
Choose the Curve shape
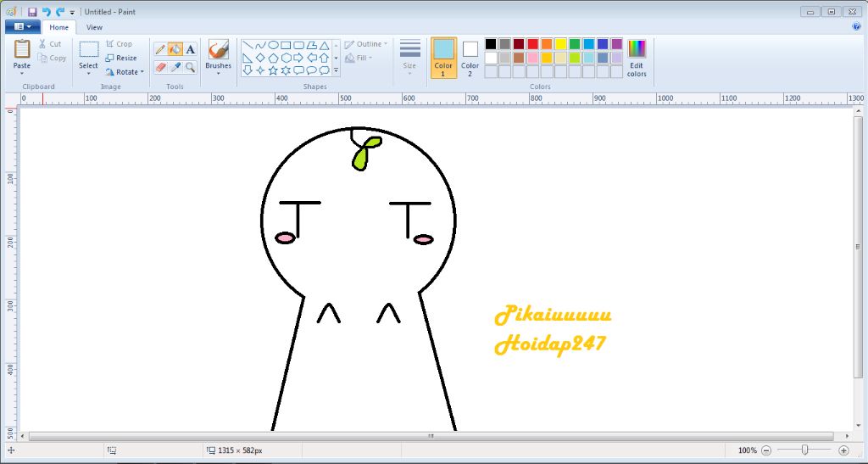[x=261, y=46]
